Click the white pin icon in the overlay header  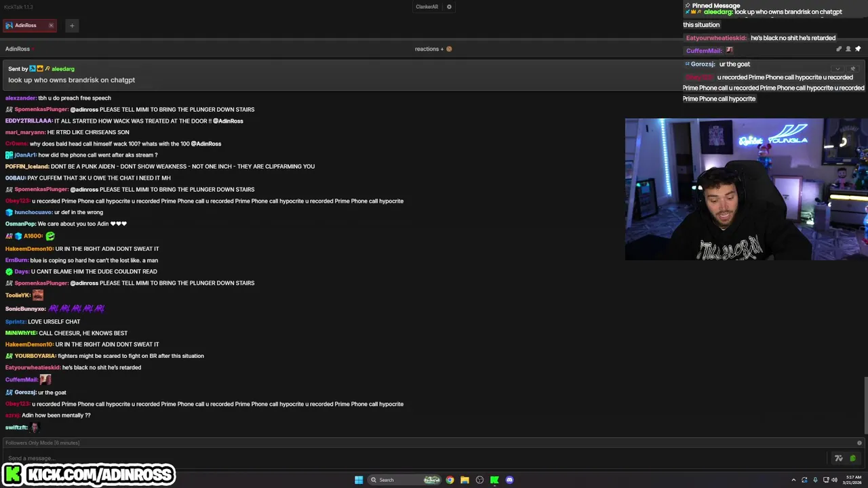(x=858, y=49)
